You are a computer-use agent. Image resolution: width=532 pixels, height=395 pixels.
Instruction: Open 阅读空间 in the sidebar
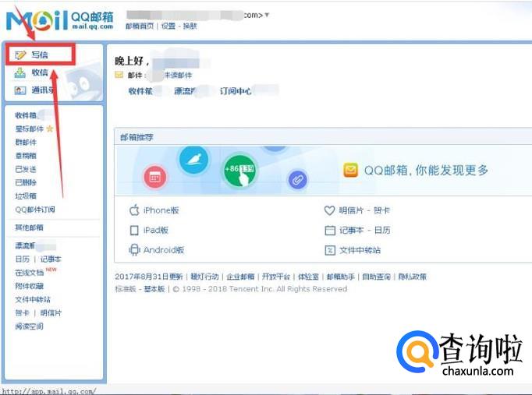click(29, 326)
